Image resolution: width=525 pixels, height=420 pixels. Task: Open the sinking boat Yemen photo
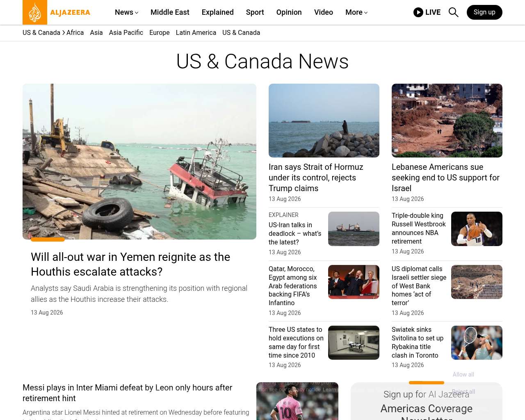click(139, 162)
